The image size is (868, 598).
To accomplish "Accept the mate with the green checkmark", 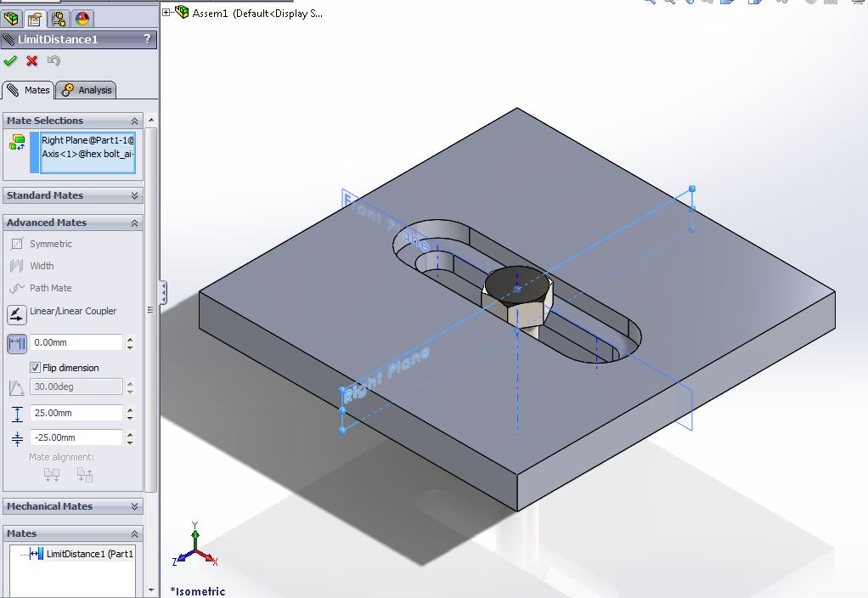I will coord(11,60).
